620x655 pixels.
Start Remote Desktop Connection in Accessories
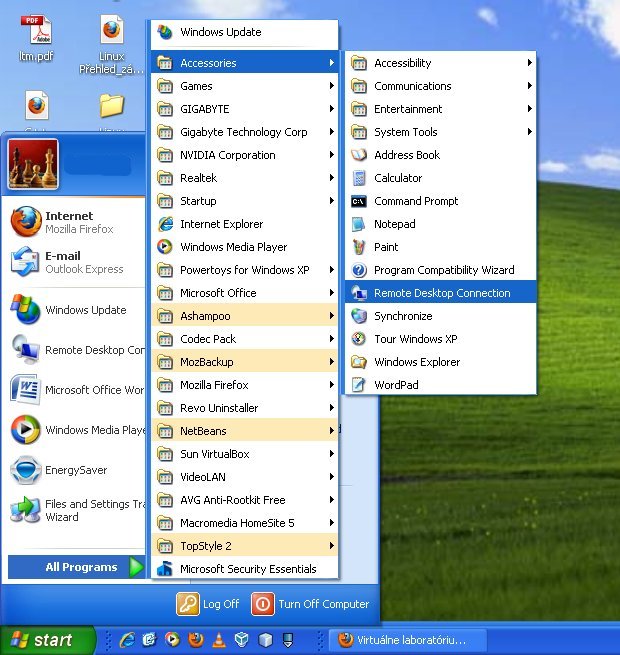pyautogui.click(x=440, y=293)
